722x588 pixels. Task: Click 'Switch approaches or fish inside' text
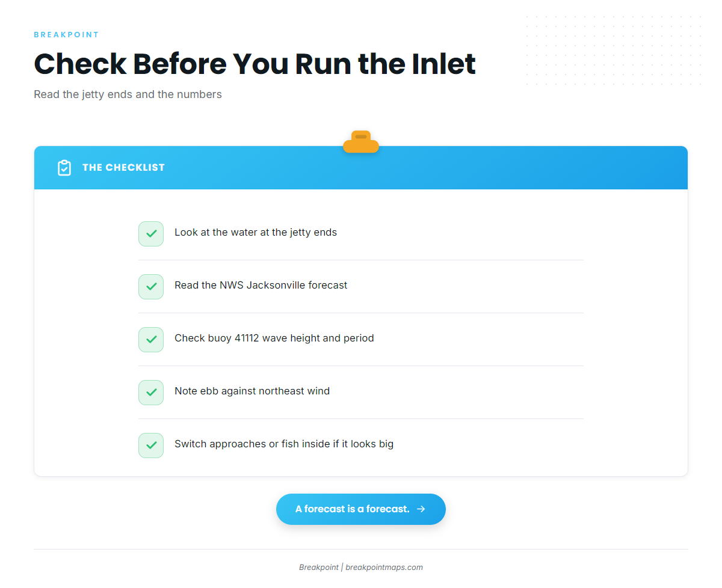tap(284, 444)
